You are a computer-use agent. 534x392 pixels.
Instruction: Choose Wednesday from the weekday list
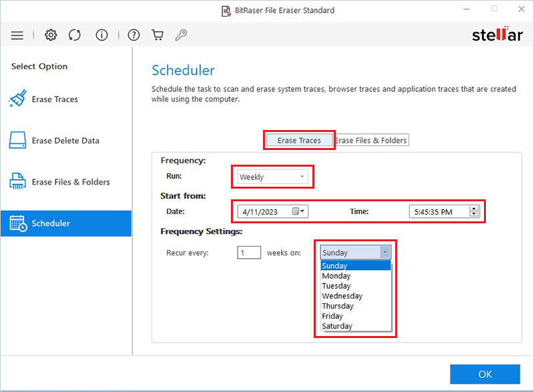[356, 296]
